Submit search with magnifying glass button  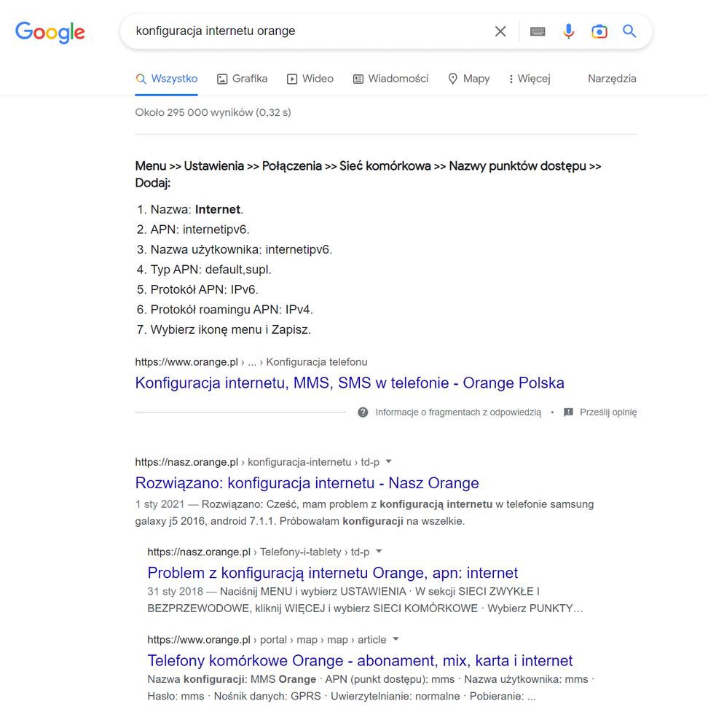629,31
